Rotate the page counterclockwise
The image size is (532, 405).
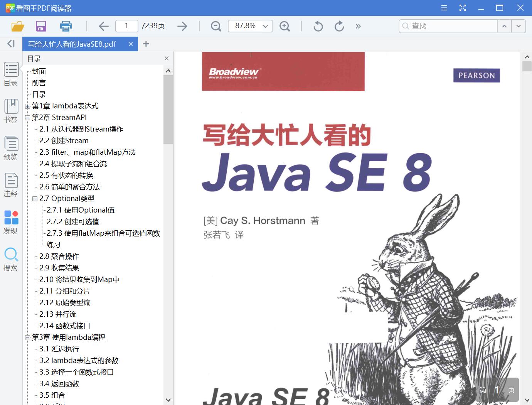coord(318,26)
